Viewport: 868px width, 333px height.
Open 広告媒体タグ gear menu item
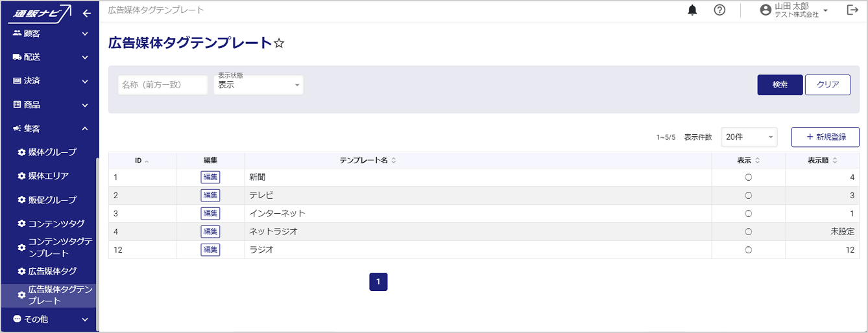[48, 271]
